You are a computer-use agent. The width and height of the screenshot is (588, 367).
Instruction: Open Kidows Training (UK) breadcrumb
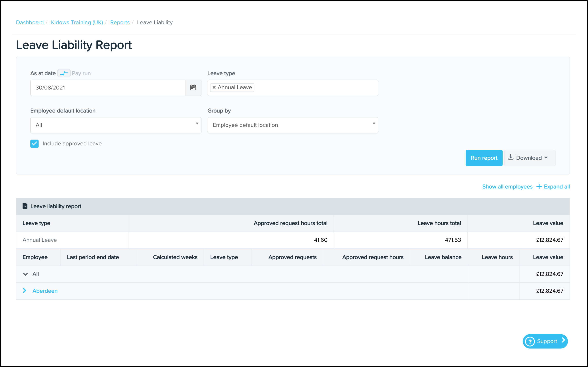77,22
